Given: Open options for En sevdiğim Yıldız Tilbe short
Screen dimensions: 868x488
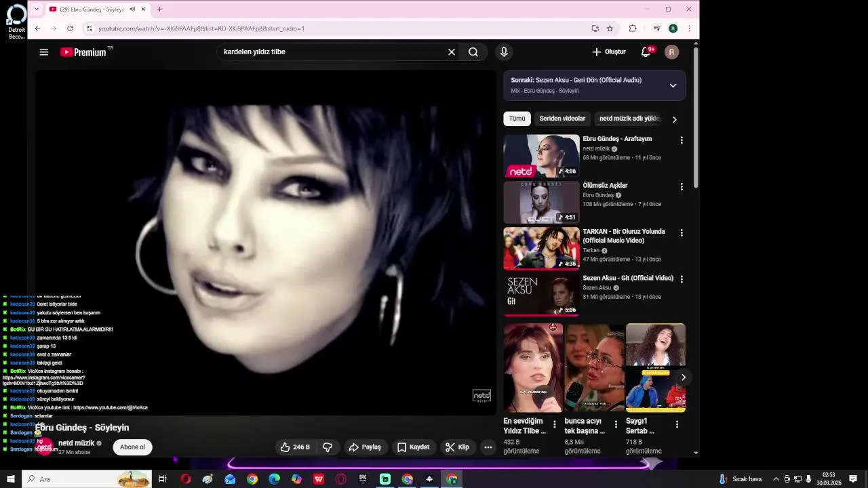Looking at the screenshot, I should pos(555,424).
